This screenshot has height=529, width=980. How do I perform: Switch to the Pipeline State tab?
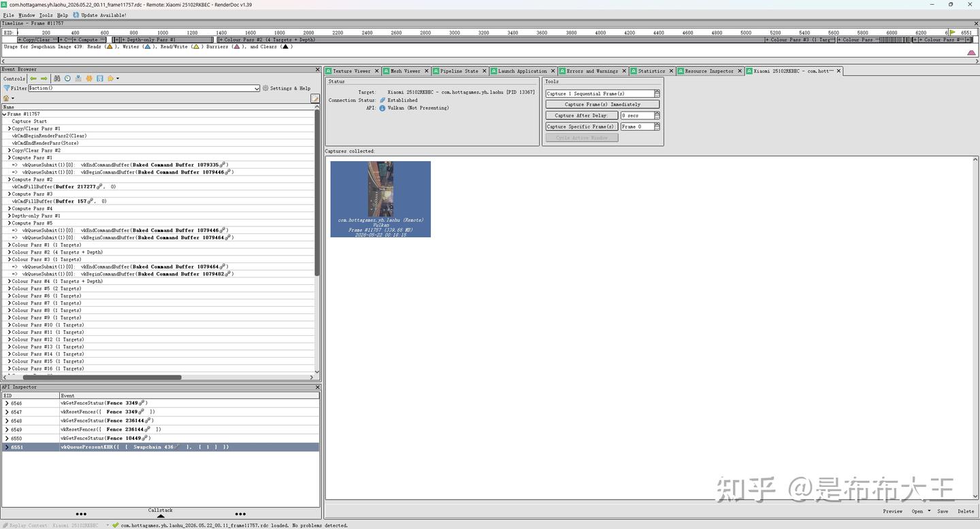click(459, 71)
